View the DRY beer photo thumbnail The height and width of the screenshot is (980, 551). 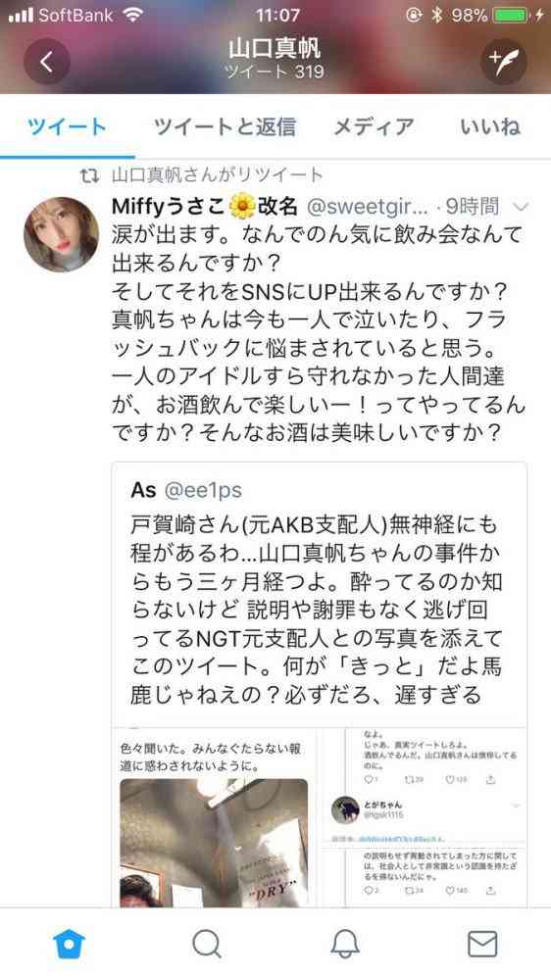[x=214, y=843]
